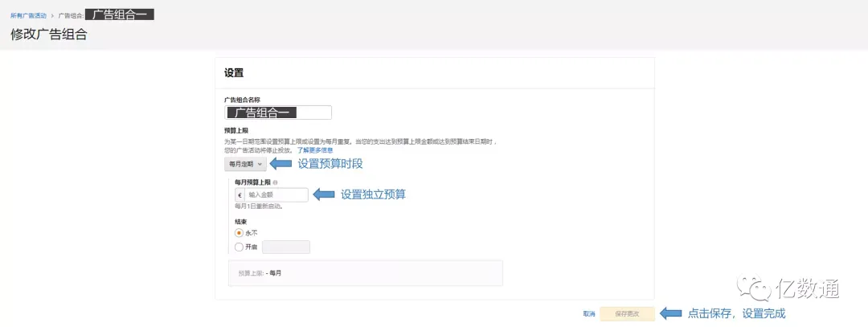Click the 预算上限: - 每月 summary text
The width and height of the screenshot is (868, 327).
pyautogui.click(x=260, y=273)
